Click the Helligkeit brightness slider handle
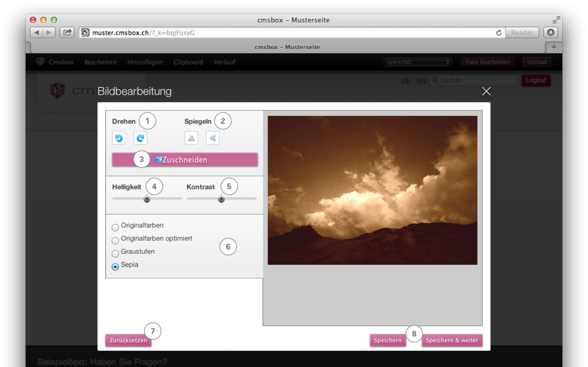The image size is (588, 367). pyautogui.click(x=147, y=199)
